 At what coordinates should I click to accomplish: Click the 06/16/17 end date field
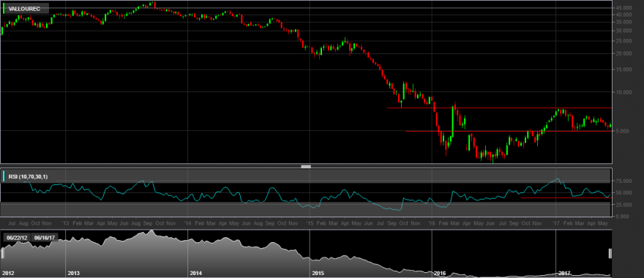coord(45,237)
